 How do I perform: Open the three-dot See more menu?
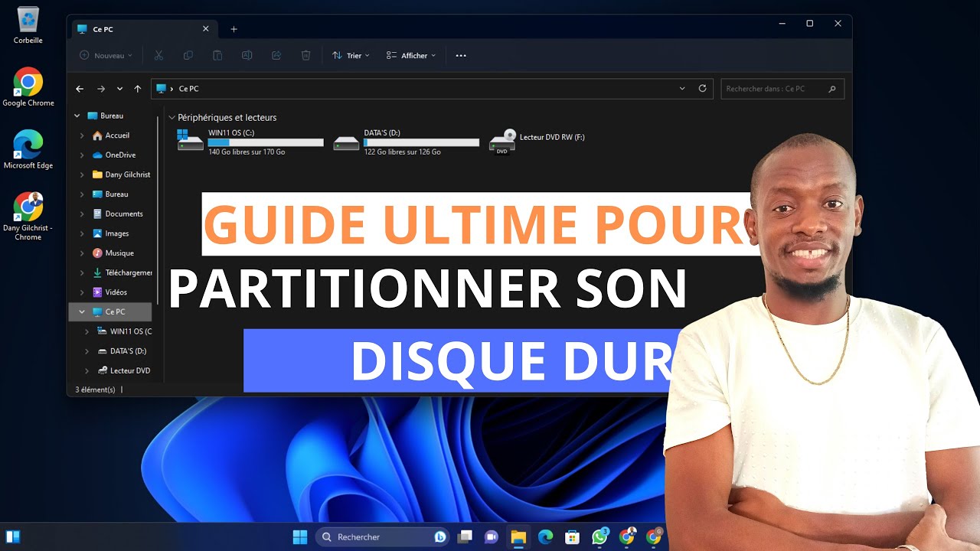tap(461, 55)
